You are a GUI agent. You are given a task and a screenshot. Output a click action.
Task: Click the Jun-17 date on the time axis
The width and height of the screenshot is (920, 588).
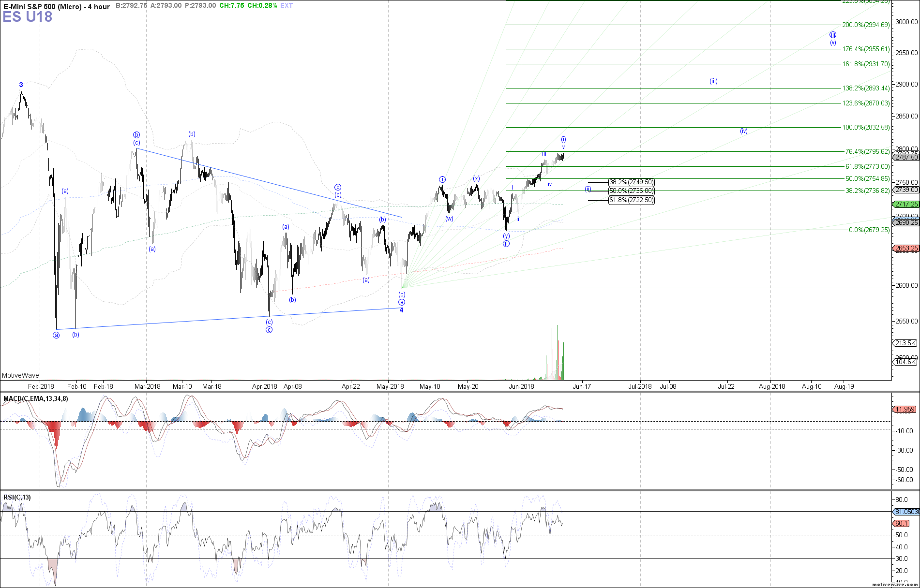(581, 386)
